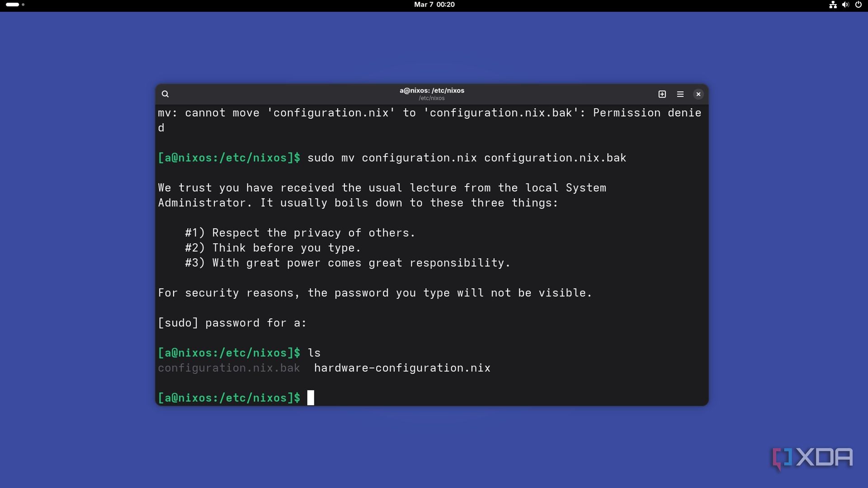Click the terminal title 'a@nixos: /etc/nixos'
Screen dimensions: 868x488
(432, 90)
